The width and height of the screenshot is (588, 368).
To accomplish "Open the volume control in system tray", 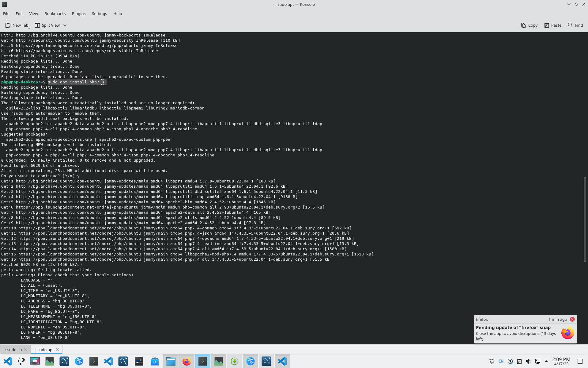I will [x=528, y=361].
